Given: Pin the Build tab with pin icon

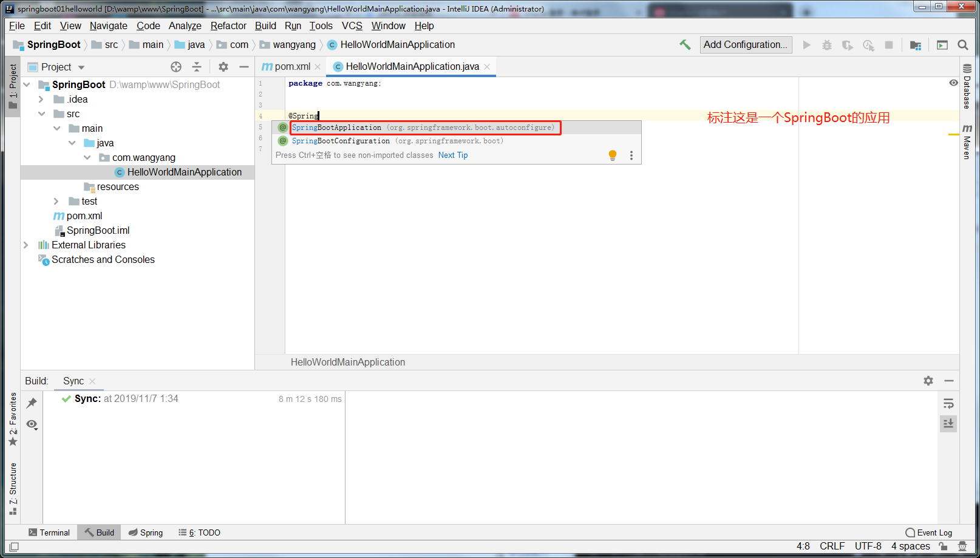Looking at the screenshot, I should click(x=32, y=403).
